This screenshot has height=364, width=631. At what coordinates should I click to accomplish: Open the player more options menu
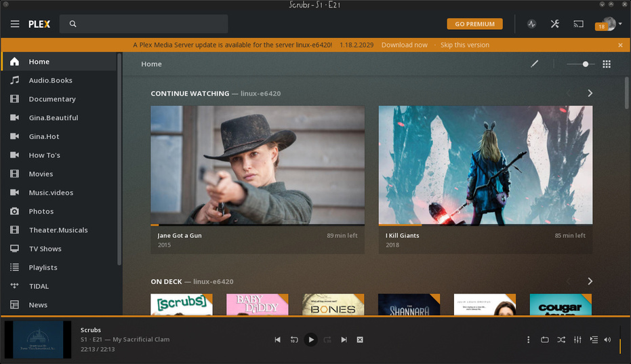coord(529,340)
